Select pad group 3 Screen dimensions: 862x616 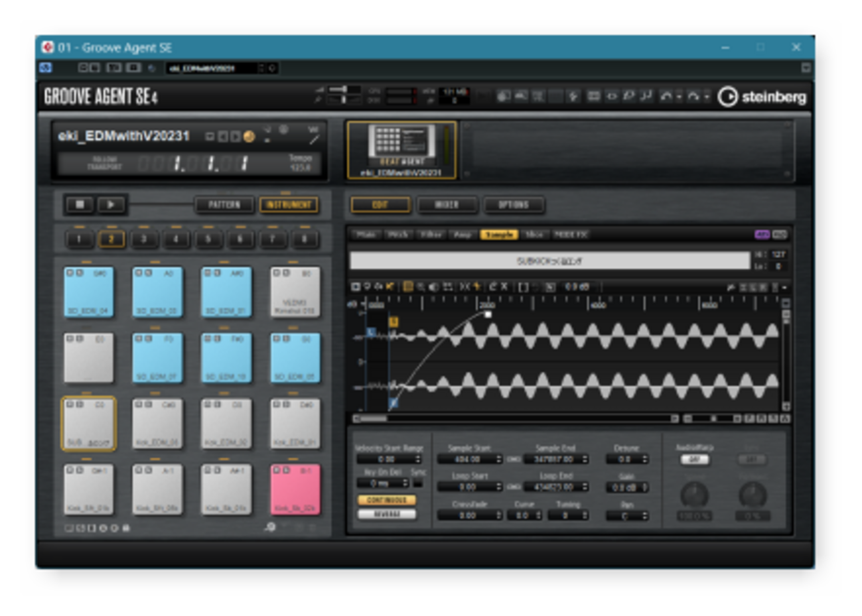click(x=144, y=239)
